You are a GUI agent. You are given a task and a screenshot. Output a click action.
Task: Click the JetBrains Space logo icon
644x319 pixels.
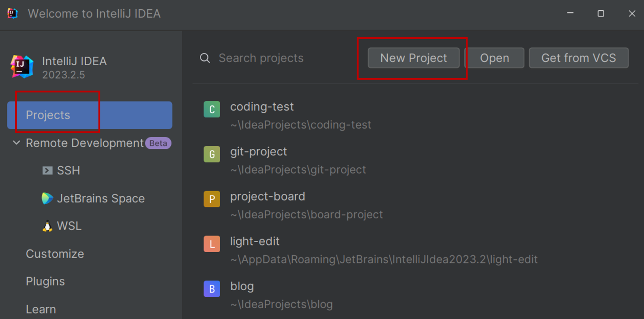coord(47,198)
